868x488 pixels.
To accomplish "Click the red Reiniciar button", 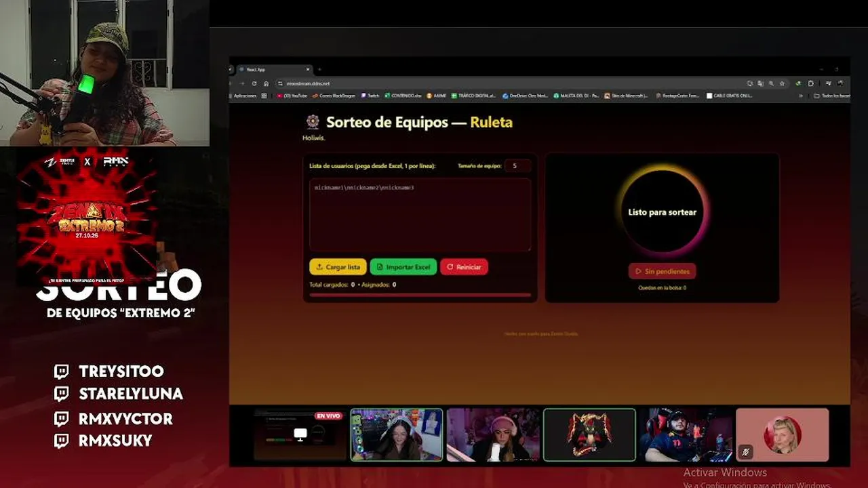I will click(x=464, y=267).
